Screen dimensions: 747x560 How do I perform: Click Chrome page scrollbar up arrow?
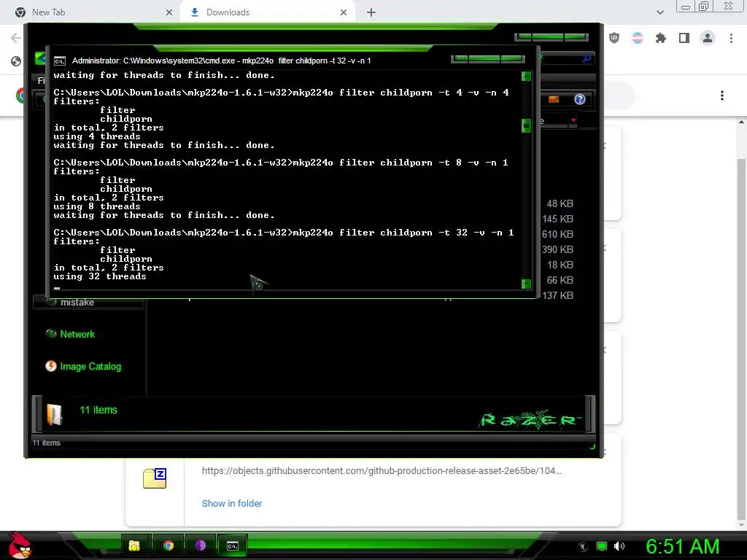tap(741, 122)
